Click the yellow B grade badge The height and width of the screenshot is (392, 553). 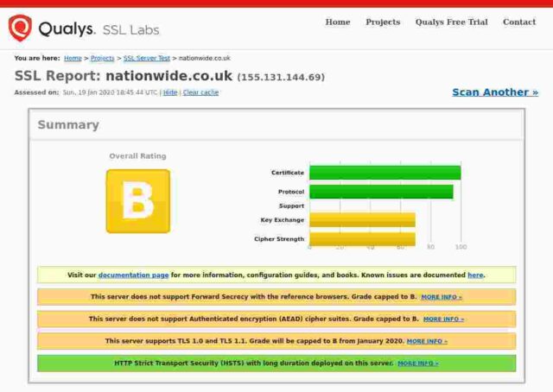[138, 201]
